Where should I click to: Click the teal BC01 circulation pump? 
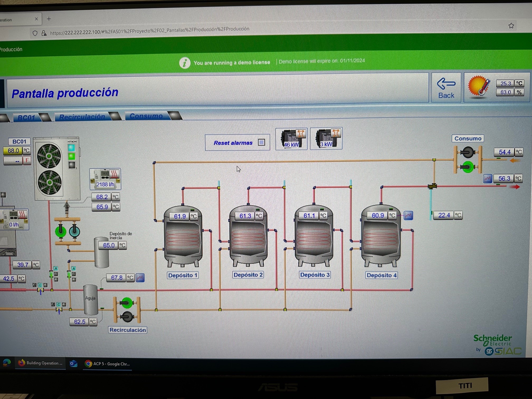pyautogui.click(x=74, y=231)
